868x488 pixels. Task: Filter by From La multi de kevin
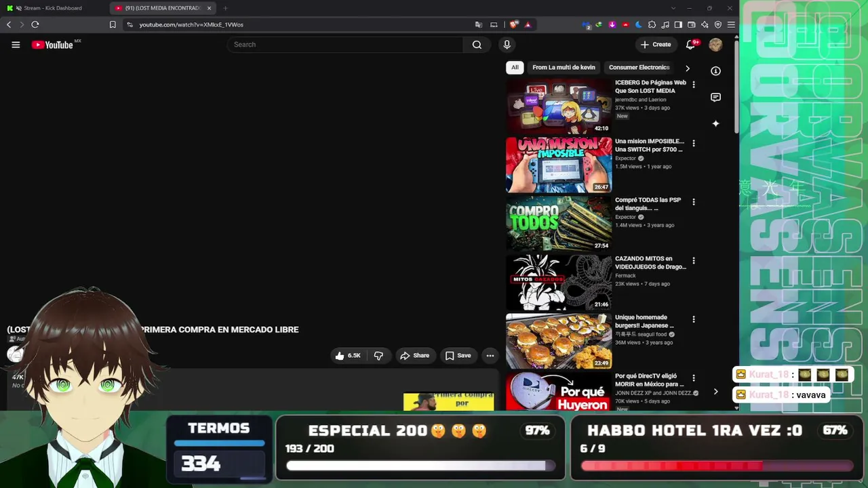564,68
